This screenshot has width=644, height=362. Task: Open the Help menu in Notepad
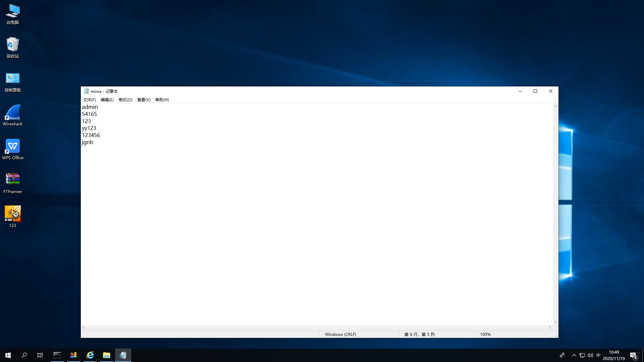coord(162,100)
